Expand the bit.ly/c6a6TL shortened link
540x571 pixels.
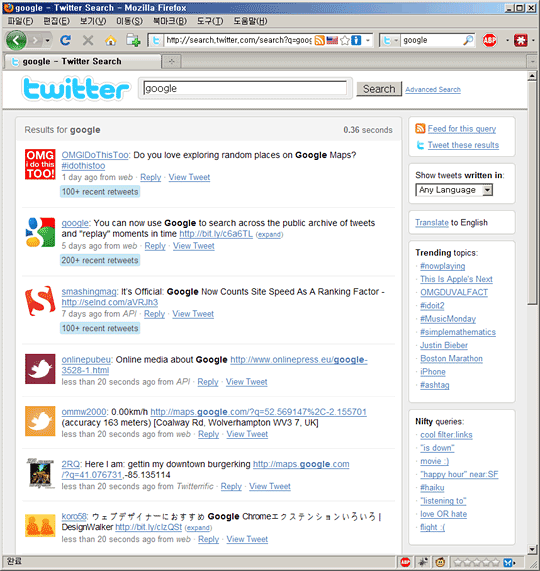point(269,235)
